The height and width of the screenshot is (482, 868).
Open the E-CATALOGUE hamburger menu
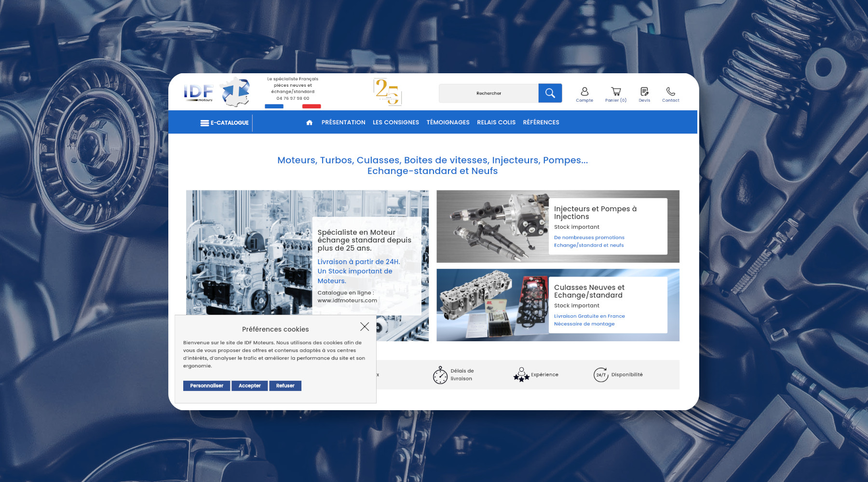tap(224, 123)
